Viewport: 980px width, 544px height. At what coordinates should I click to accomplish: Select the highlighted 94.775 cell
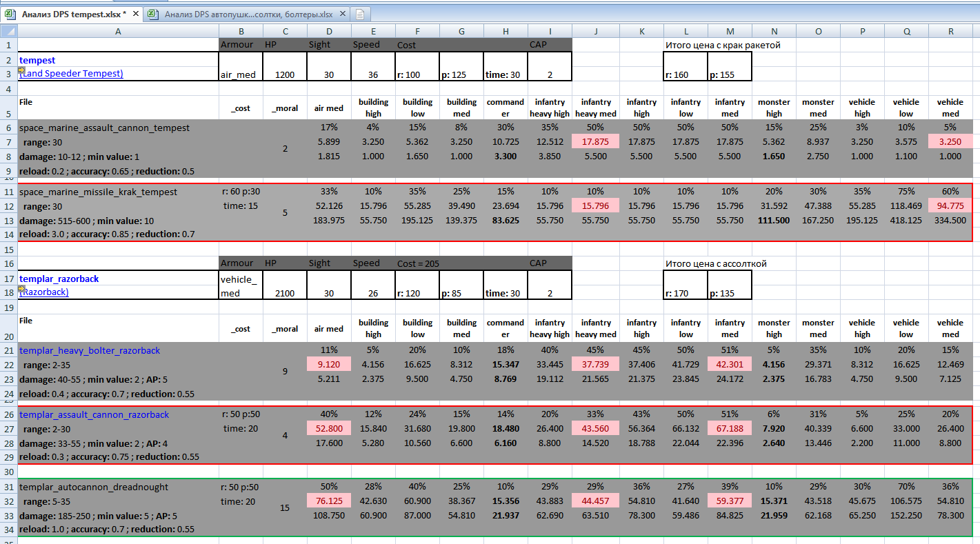(x=950, y=206)
